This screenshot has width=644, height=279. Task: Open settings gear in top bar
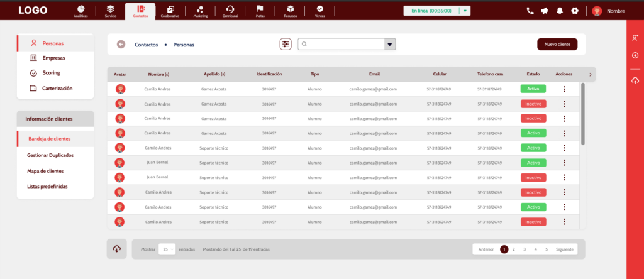(574, 11)
